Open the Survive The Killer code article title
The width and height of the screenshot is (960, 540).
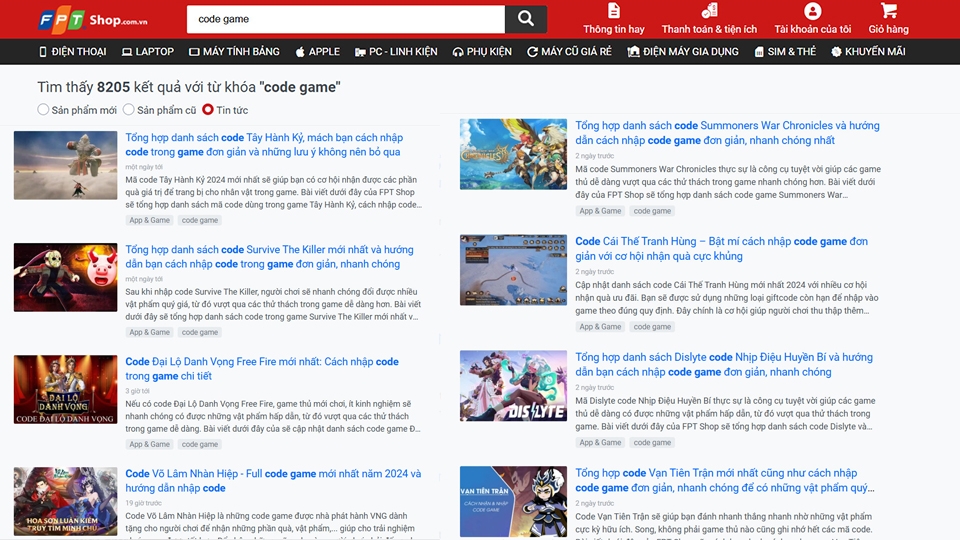coord(269,257)
